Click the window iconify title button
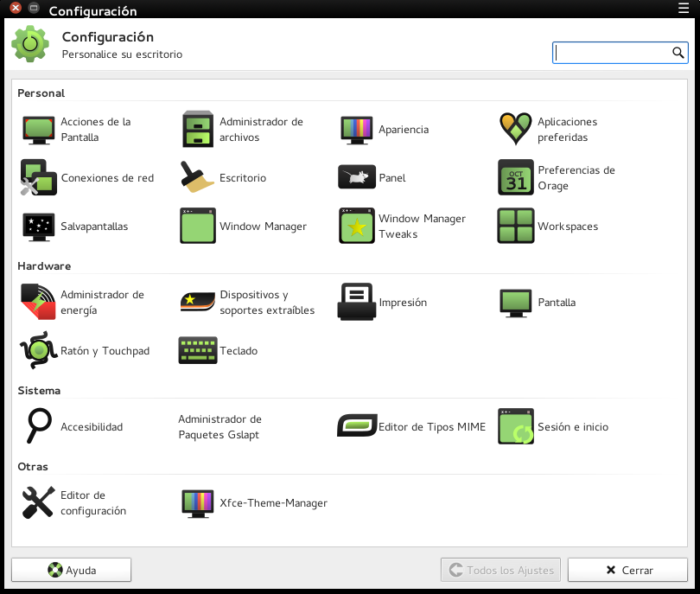Image resolution: width=700 pixels, height=594 pixels. coord(34,8)
